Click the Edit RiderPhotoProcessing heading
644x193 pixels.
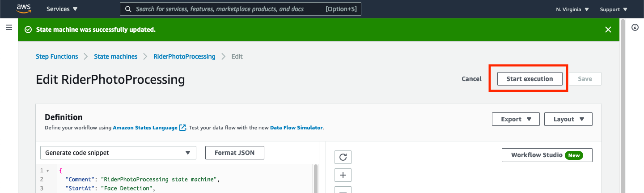[x=110, y=80]
